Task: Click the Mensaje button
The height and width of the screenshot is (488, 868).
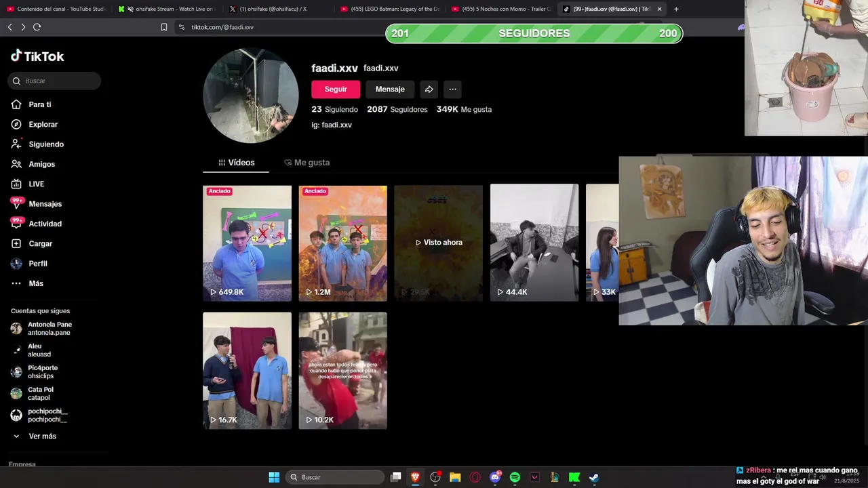Action: (390, 89)
